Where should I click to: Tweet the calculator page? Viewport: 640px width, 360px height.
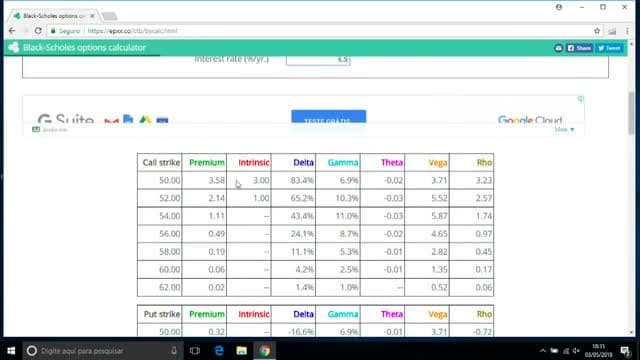point(609,48)
